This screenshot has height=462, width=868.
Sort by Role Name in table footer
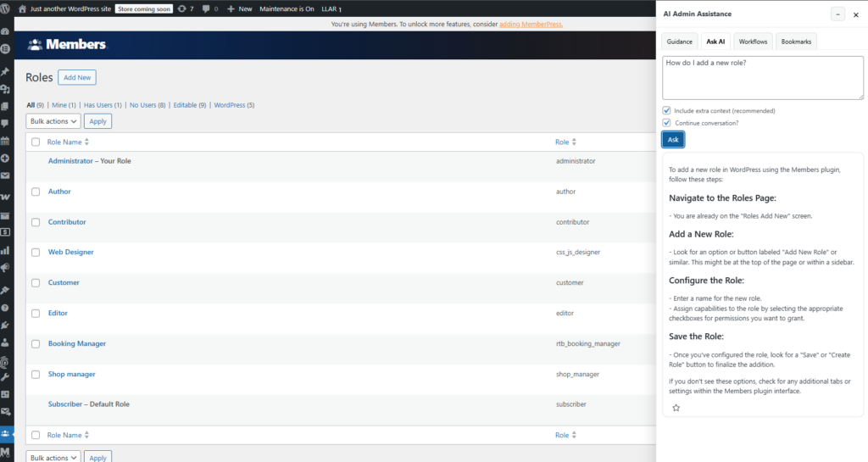tap(68, 435)
